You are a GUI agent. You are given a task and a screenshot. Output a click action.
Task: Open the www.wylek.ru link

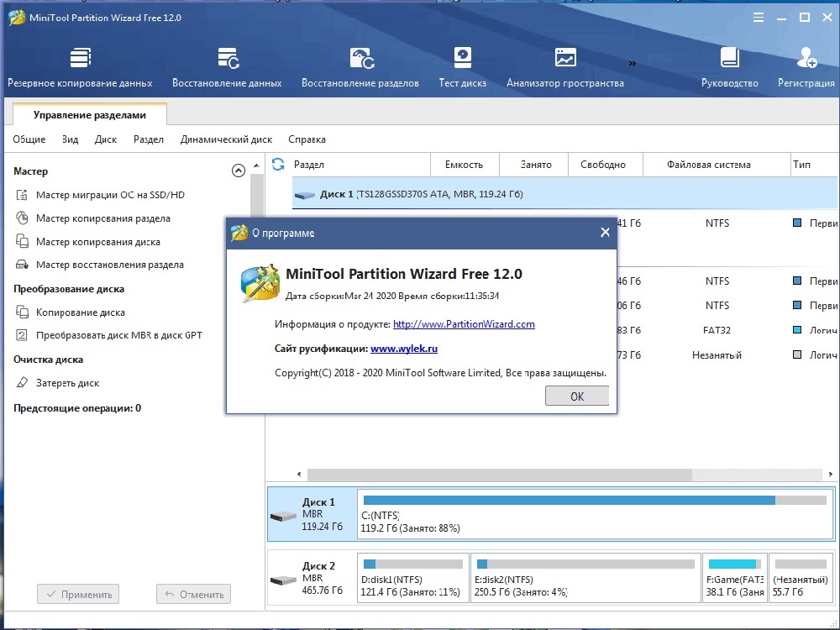pyautogui.click(x=404, y=349)
